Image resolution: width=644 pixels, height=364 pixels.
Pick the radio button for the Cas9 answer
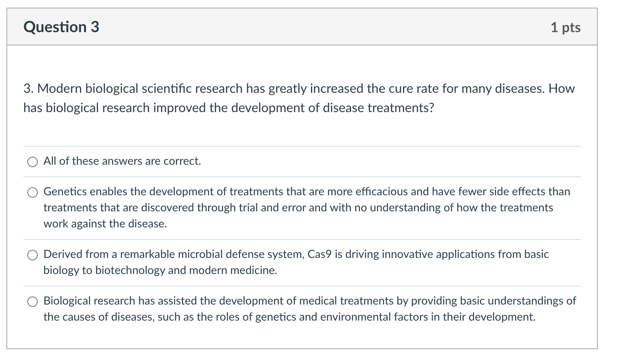[x=33, y=255]
